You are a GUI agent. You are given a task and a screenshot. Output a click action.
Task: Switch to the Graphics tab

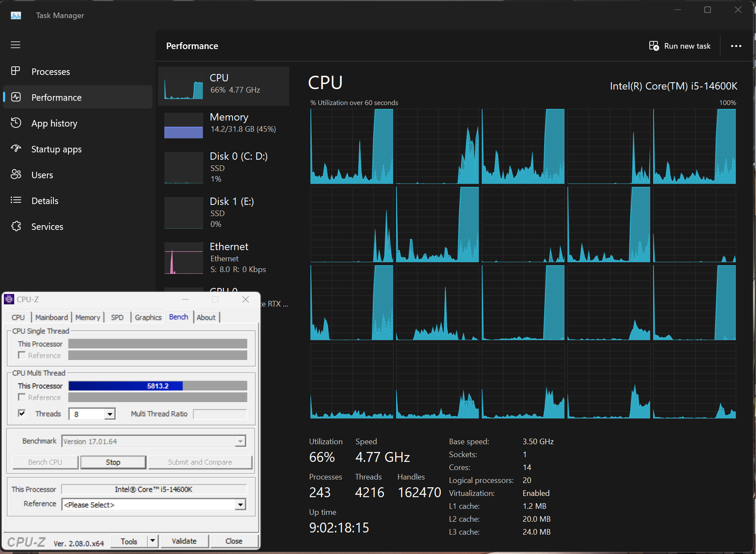148,317
